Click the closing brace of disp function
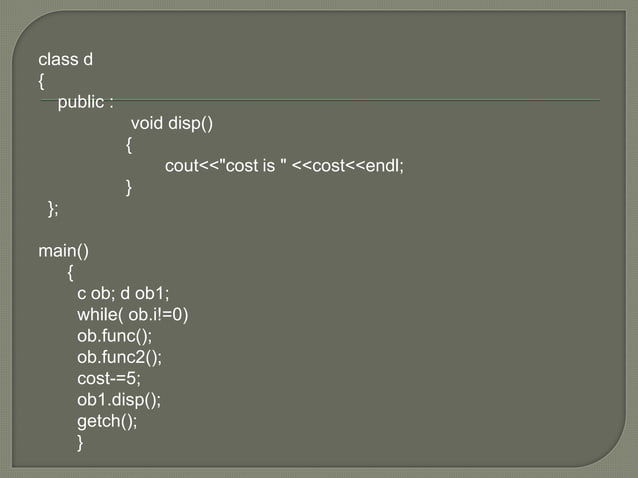This screenshot has height=478, width=638. [129, 187]
